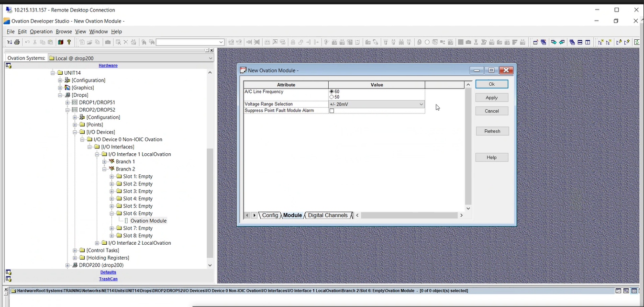Select the 50 Hz line frequency option
Image resolution: width=644 pixels, height=307 pixels.
[x=332, y=97]
